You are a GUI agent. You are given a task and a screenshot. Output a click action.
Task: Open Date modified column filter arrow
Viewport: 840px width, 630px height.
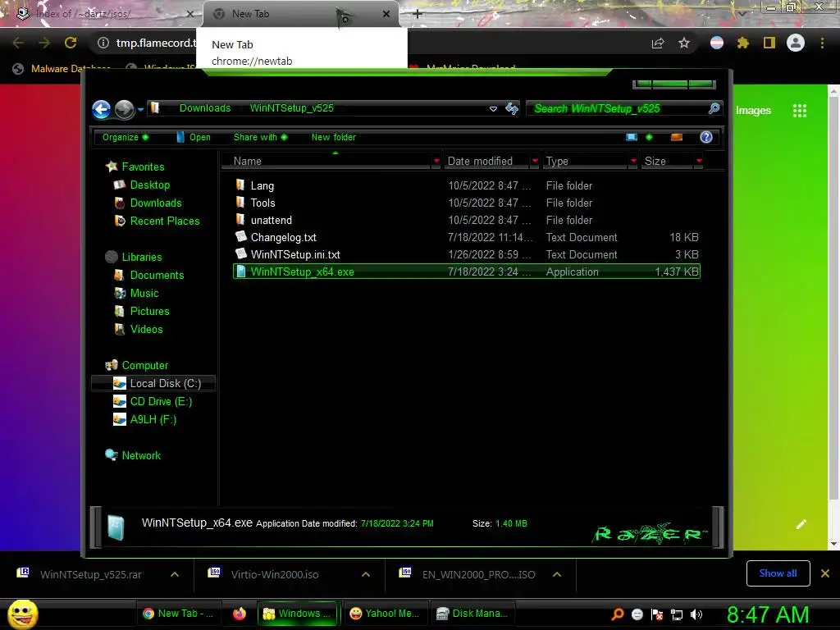coord(535,161)
